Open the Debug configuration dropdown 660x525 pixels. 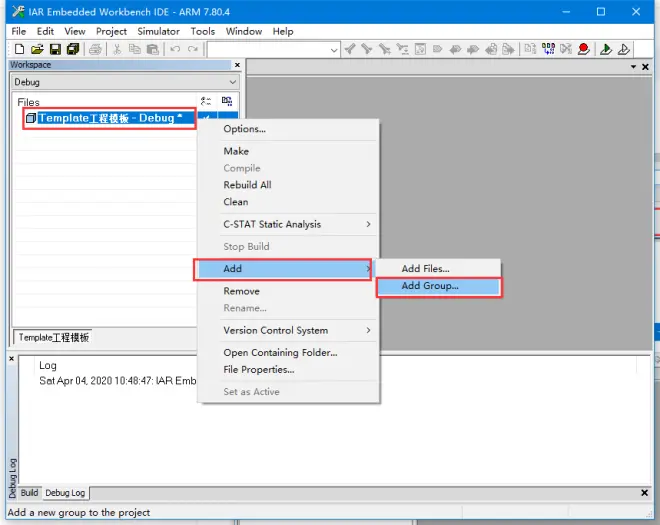tap(125, 82)
